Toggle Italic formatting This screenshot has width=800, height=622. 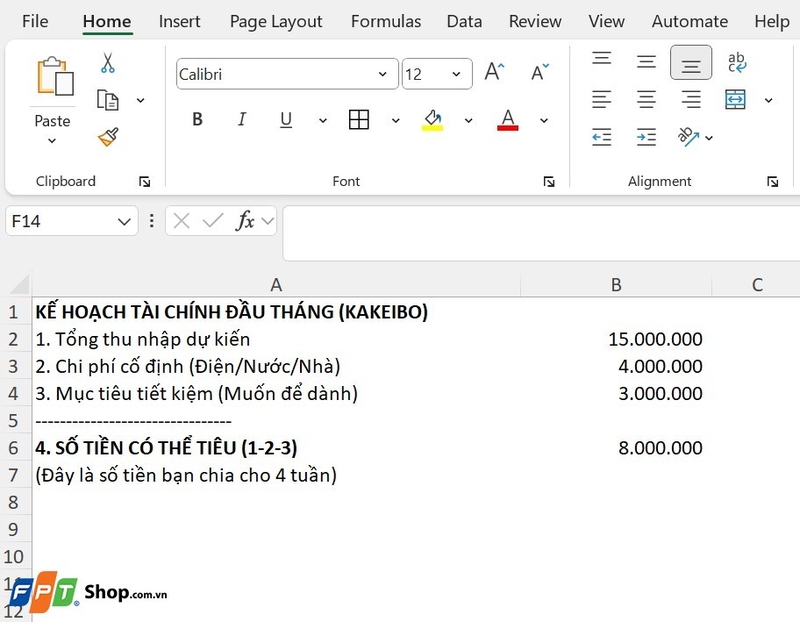[242, 120]
